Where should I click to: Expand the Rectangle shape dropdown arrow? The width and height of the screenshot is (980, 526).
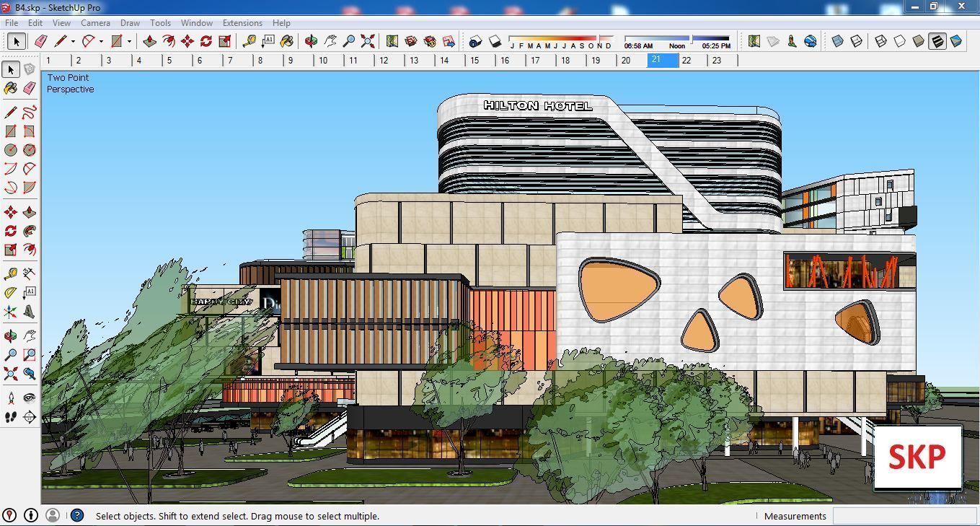[129, 41]
